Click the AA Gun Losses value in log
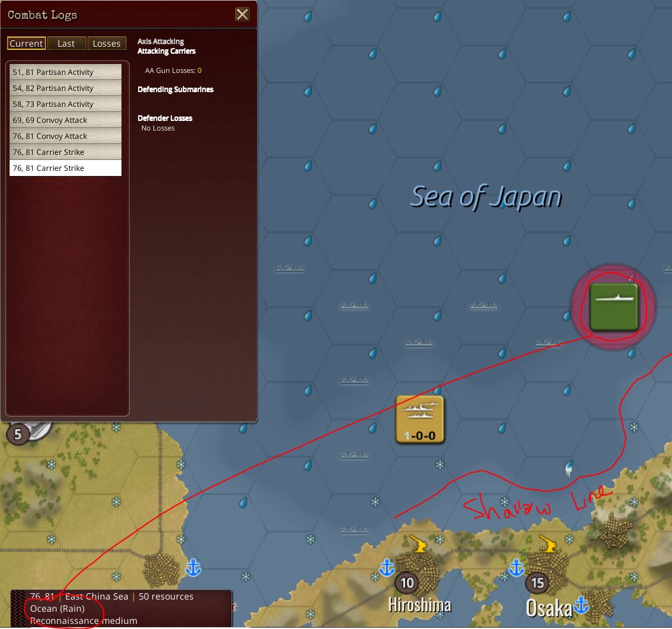The width and height of the screenshot is (672, 629). [x=199, y=70]
